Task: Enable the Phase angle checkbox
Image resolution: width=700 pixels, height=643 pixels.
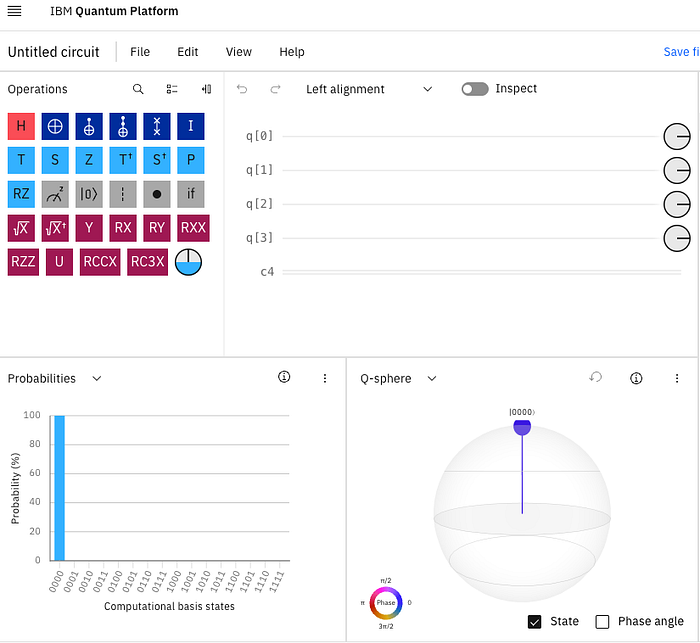Action: pos(602,622)
